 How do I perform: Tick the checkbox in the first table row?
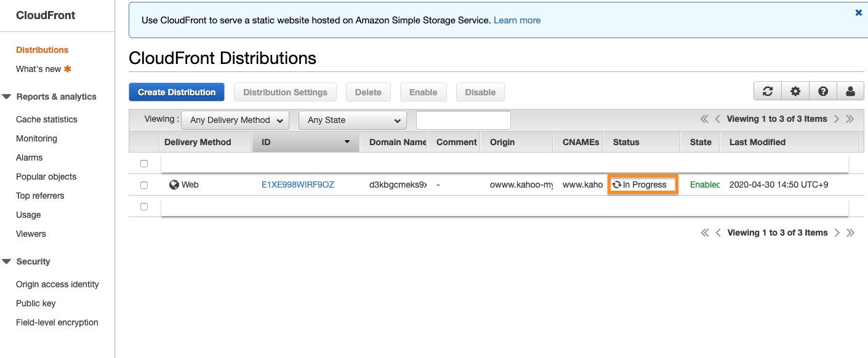point(144,164)
